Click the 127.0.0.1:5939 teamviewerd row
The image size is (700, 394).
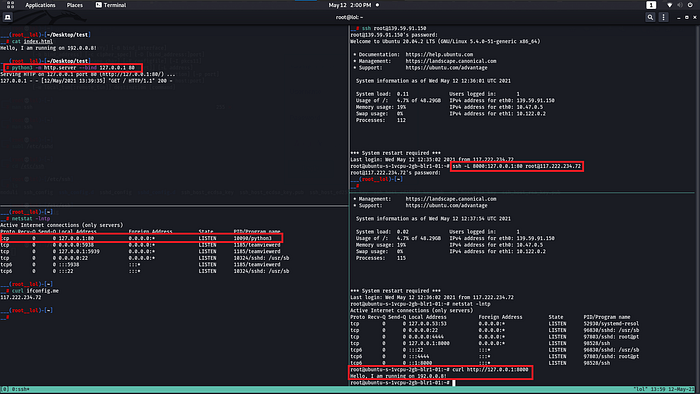(140, 251)
